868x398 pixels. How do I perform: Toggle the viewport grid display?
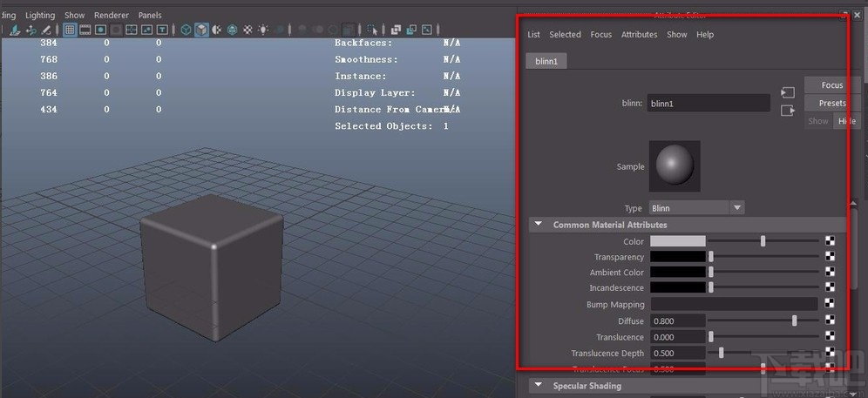[70, 30]
